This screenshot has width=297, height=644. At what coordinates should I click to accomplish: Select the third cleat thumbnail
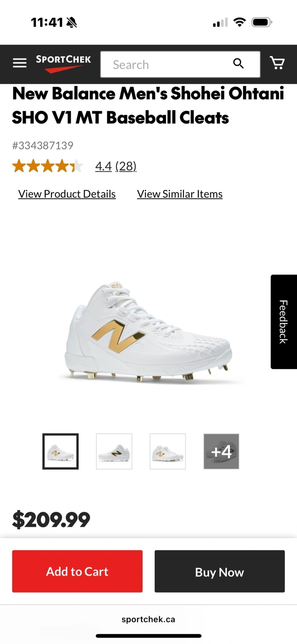168,451
